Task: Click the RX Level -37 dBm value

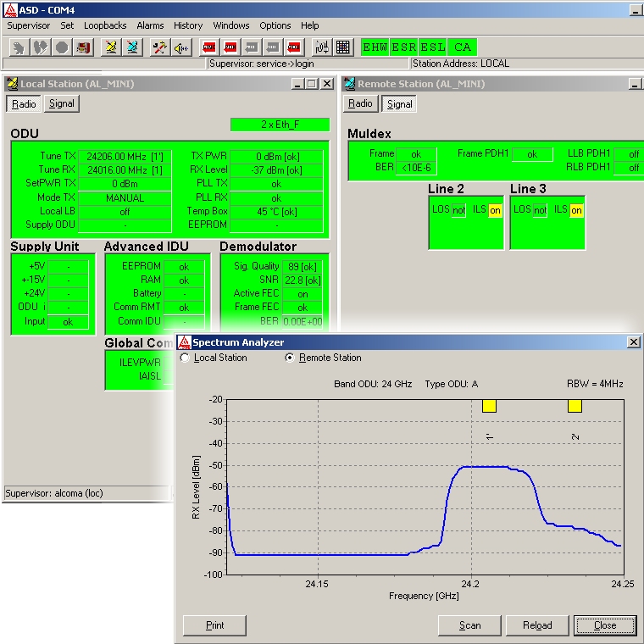Action: (x=277, y=170)
